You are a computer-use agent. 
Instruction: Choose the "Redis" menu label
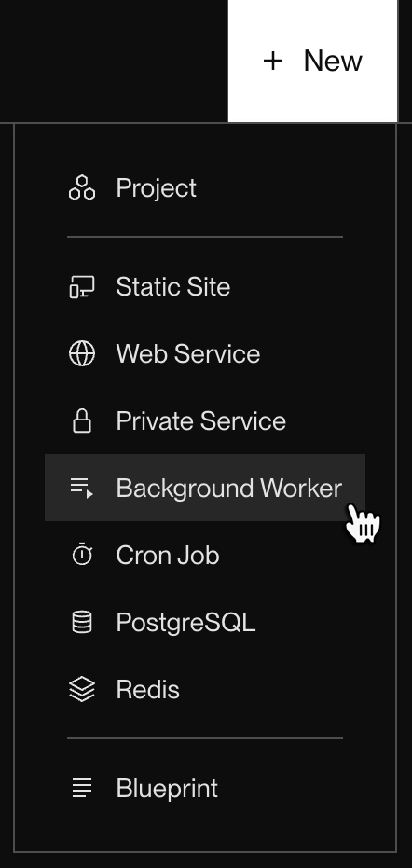pos(148,690)
